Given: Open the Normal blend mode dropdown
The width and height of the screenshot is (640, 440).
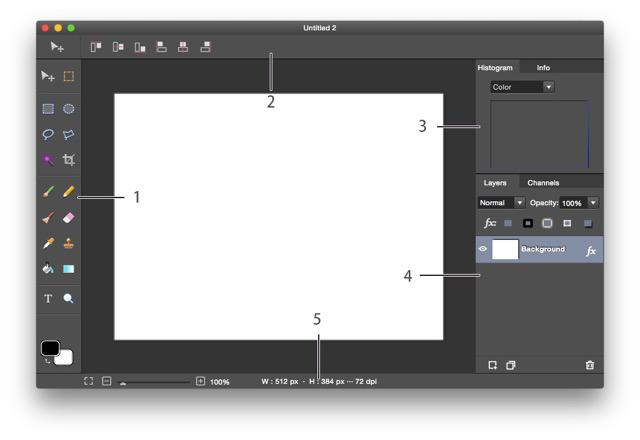Looking at the screenshot, I should pyautogui.click(x=501, y=202).
